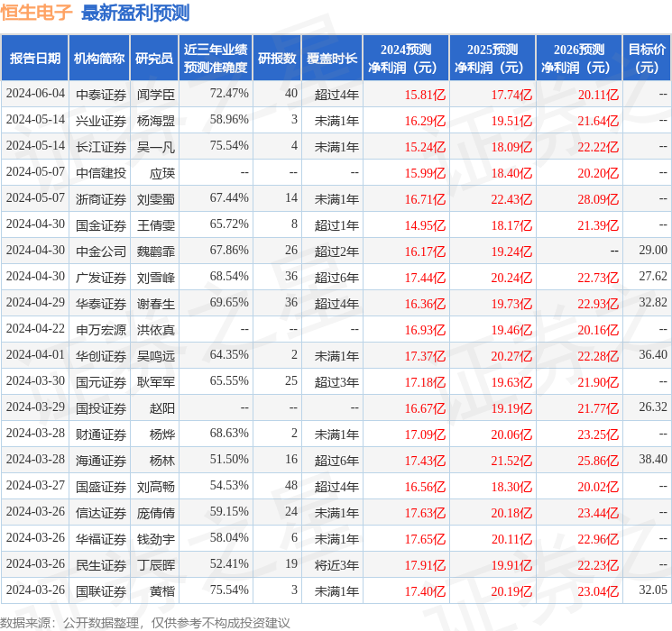Click the date 2024-06-04
This screenshot has height=631, width=672.
tap(35, 93)
